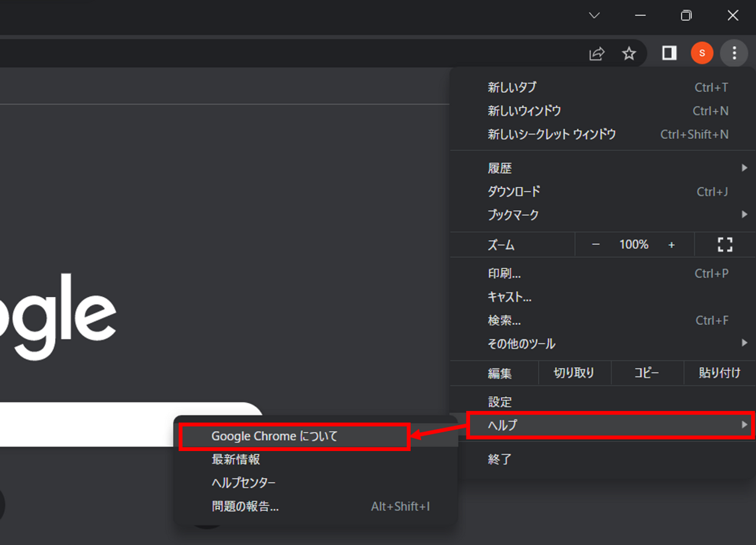The width and height of the screenshot is (756, 545).
Task: Expand the ブックマーク submenu
Action: (603, 215)
